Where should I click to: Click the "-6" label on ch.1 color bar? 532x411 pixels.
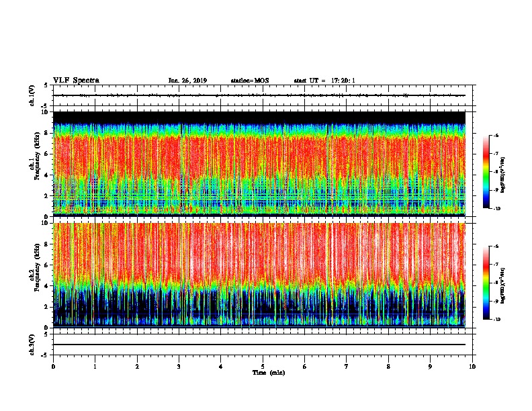point(496,136)
